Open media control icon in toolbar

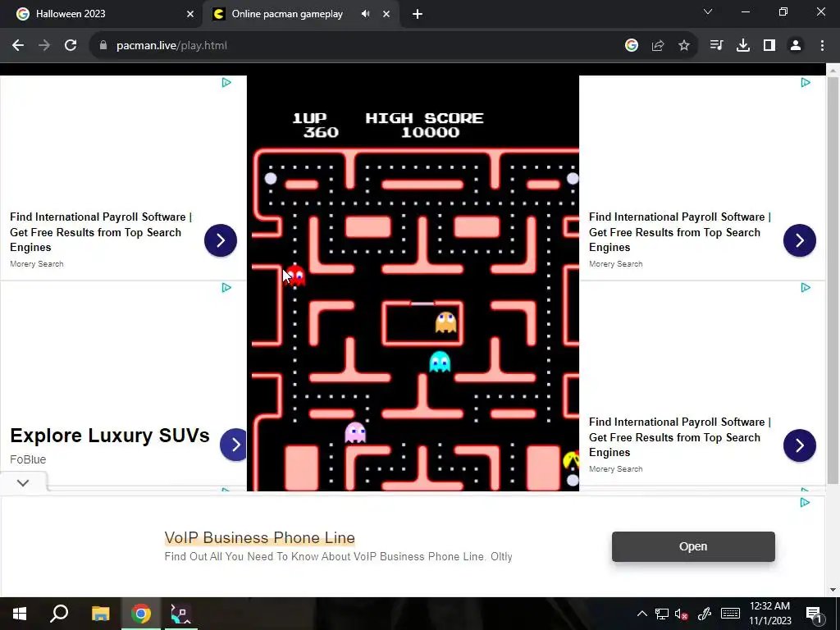[716, 46]
